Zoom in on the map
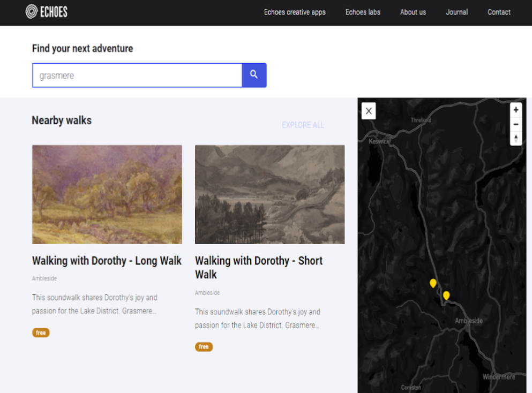Image resolution: width=532 pixels, height=393 pixels. point(516,110)
